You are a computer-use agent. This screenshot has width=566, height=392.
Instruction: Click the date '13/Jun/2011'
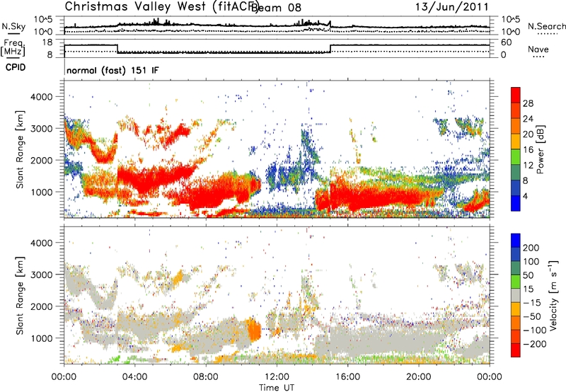pyautogui.click(x=451, y=6)
